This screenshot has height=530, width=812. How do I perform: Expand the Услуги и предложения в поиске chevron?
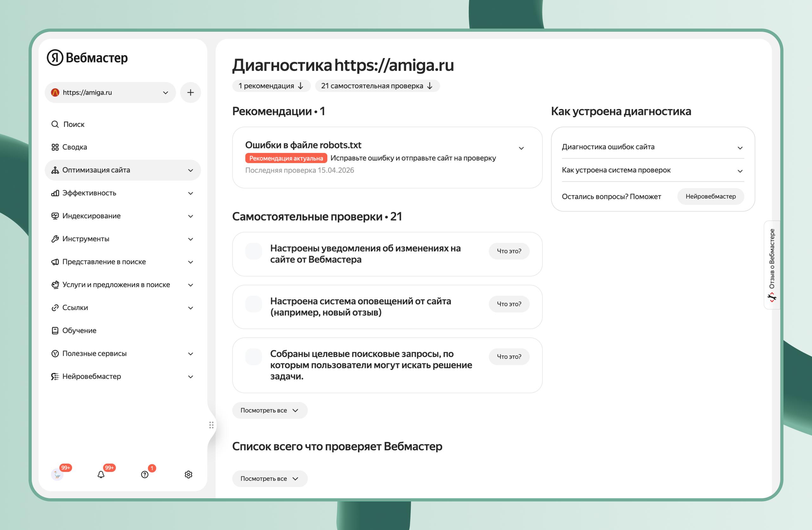coord(191,285)
